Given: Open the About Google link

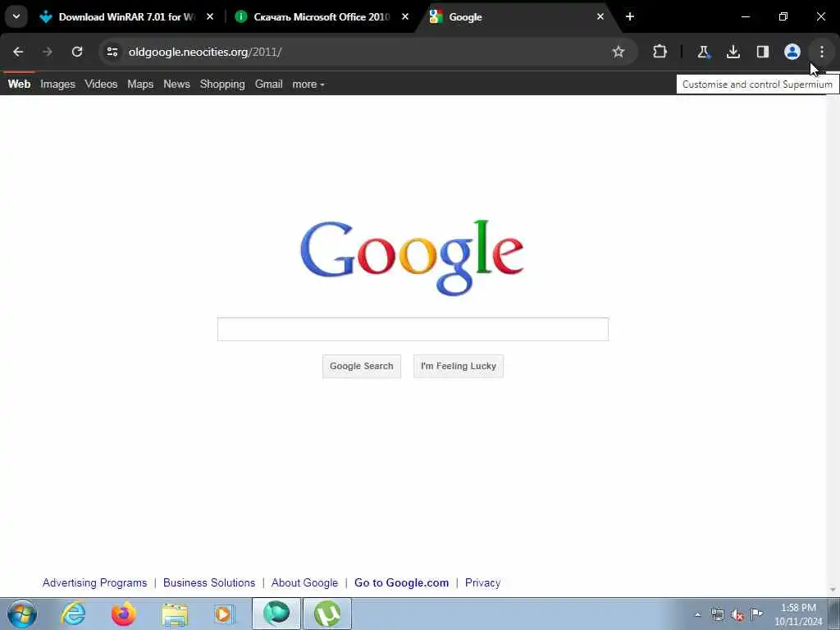Looking at the screenshot, I should coord(305,583).
